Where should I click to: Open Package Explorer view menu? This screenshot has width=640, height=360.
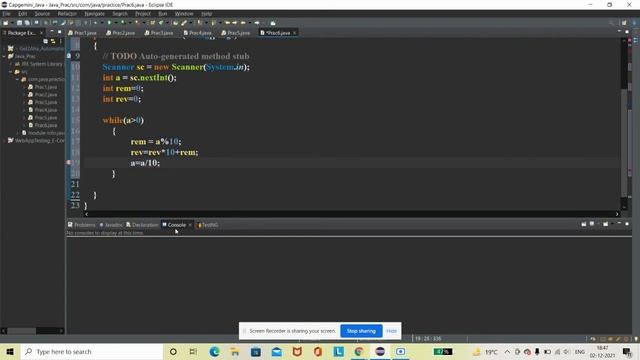point(60,41)
